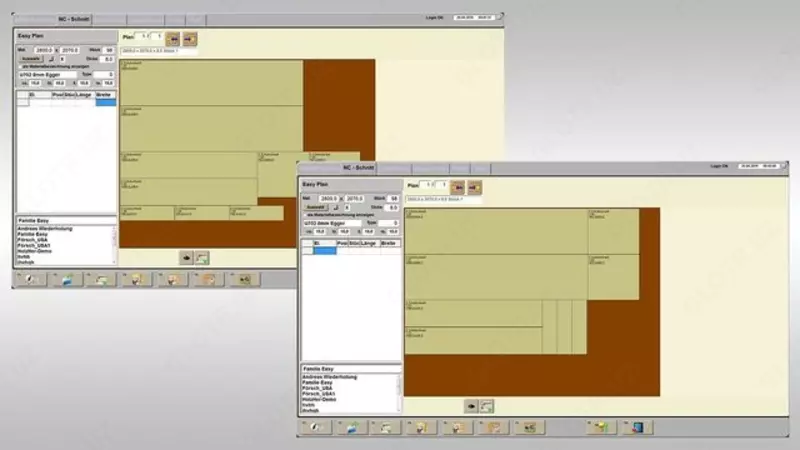The width and height of the screenshot is (800, 450).
Task: Click blue rightmost icon in front window's bottom toolbar
Action: point(636,427)
